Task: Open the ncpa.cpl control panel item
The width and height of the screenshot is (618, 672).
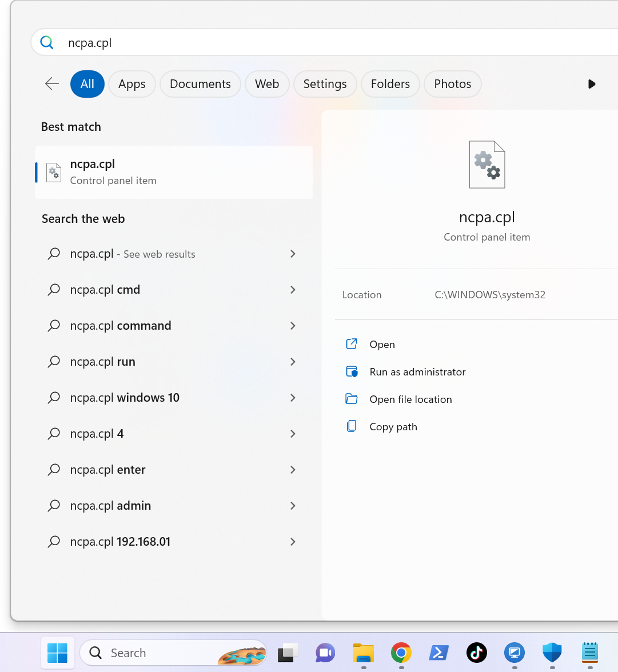Action: (382, 345)
